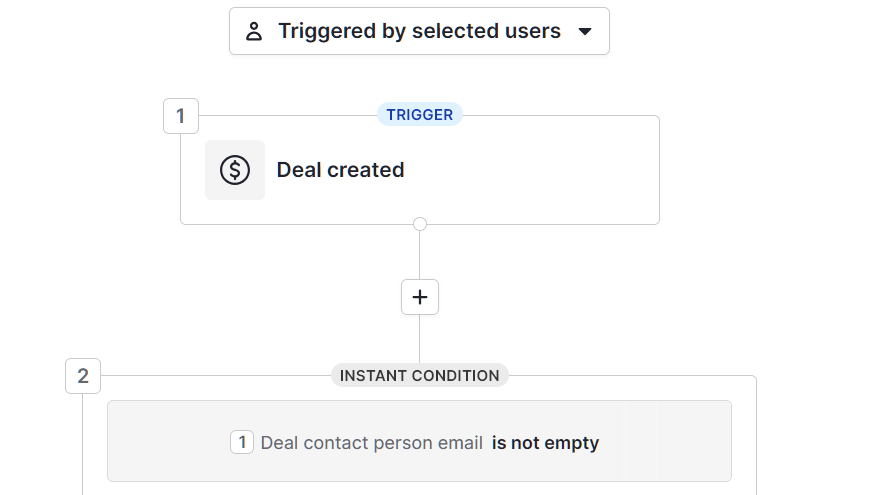Select the step 1 number badge
This screenshot has width=880, height=495.
(x=181, y=116)
